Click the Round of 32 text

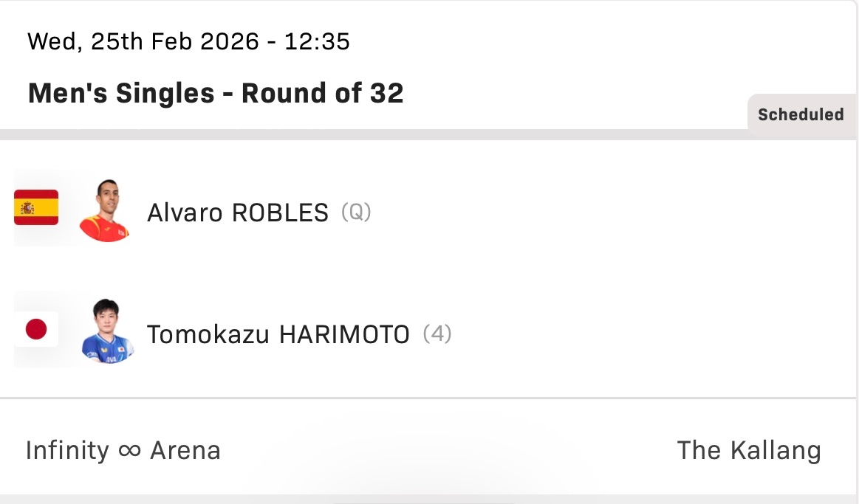click(x=322, y=94)
